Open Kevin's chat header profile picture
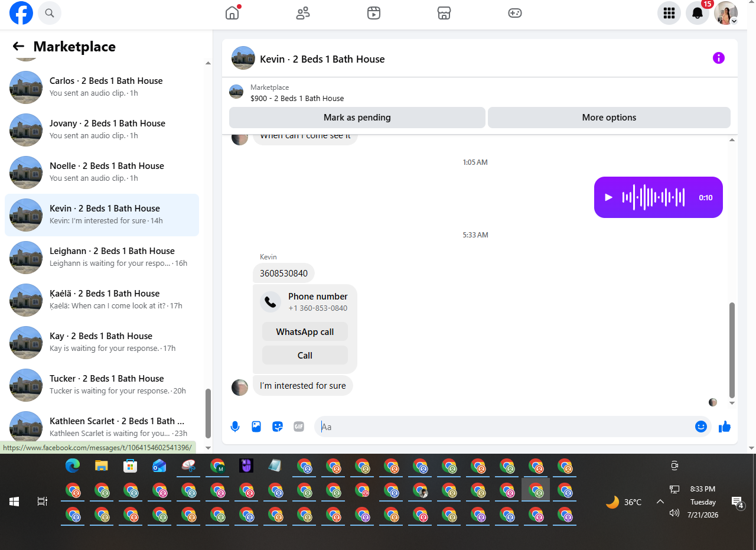The height and width of the screenshot is (550, 756). click(x=243, y=58)
